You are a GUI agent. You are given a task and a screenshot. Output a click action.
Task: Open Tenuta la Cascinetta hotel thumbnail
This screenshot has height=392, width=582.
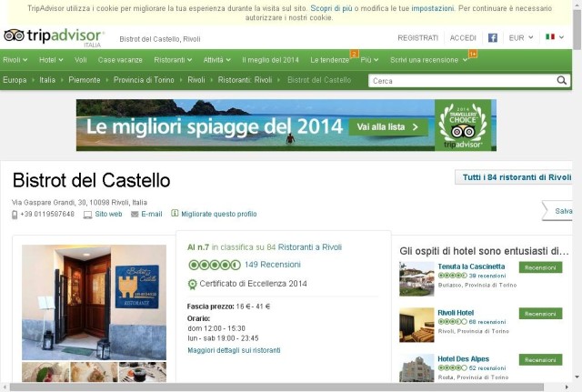pos(416,279)
